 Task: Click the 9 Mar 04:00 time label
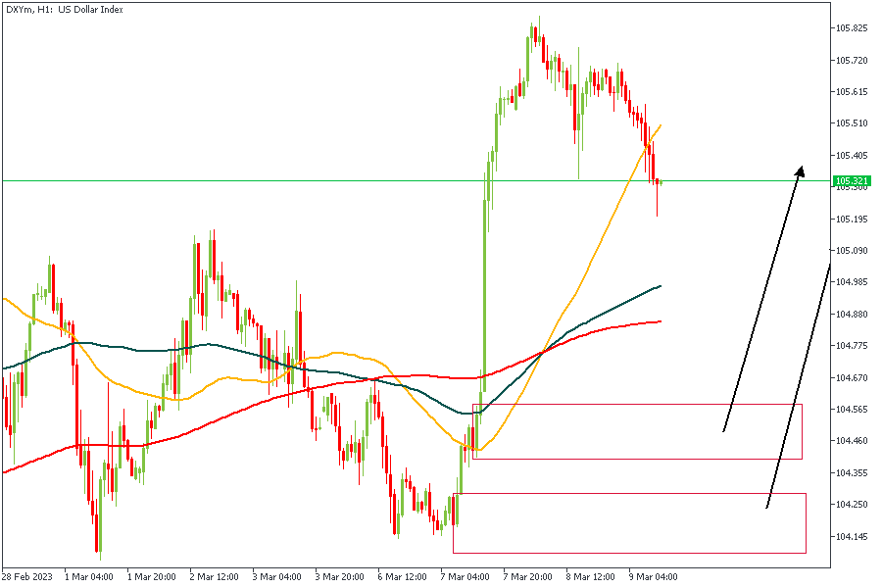(654, 576)
